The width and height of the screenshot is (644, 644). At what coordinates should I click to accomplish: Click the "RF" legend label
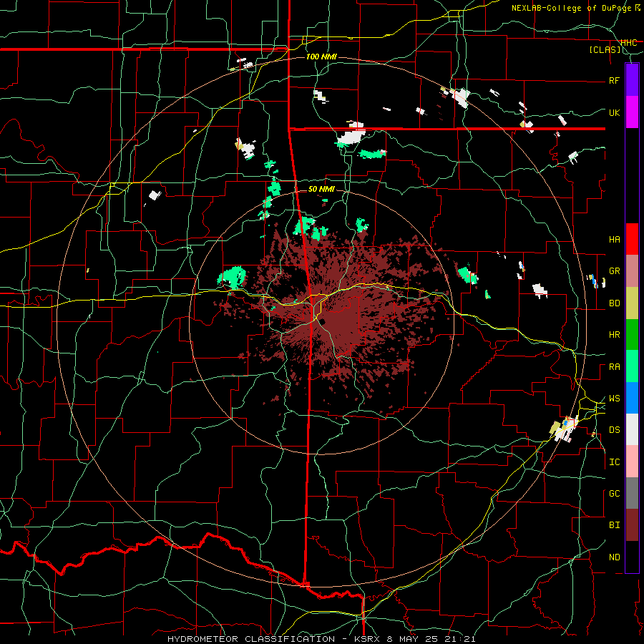click(x=614, y=80)
